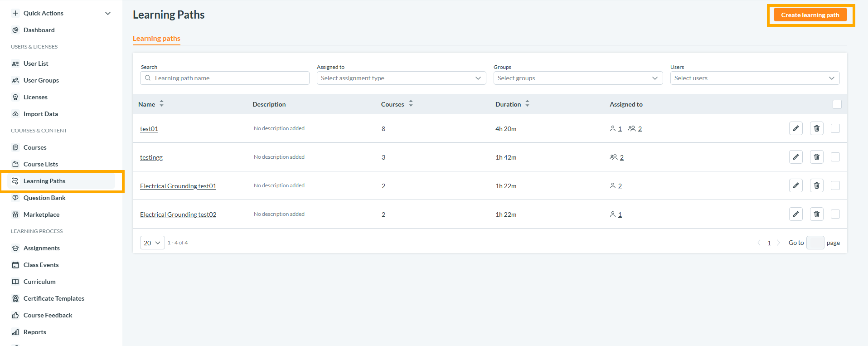
Task: Edit the test01 learning path with pencil icon
Action: coord(795,128)
